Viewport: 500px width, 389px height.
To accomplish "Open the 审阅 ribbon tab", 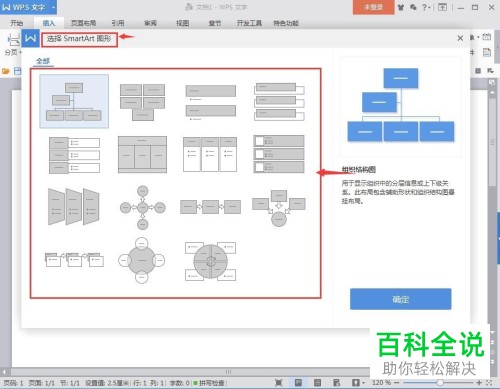I will 150,23.
